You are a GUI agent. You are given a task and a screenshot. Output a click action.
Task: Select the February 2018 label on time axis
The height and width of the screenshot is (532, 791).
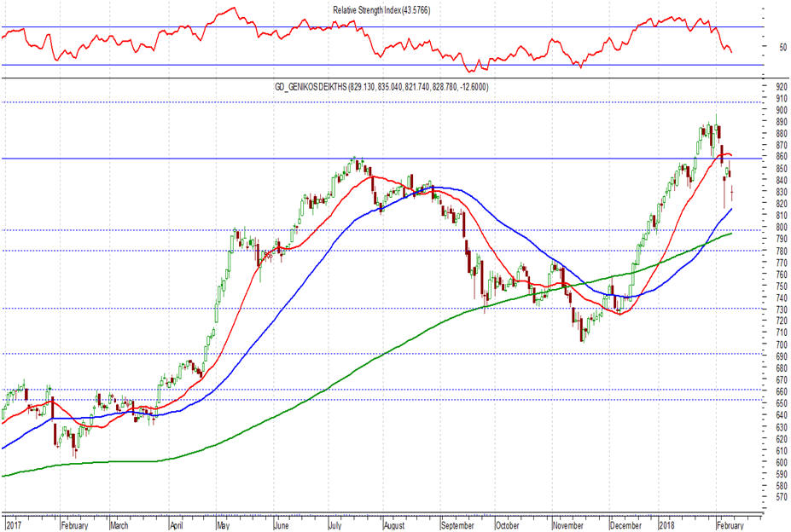pos(730,525)
